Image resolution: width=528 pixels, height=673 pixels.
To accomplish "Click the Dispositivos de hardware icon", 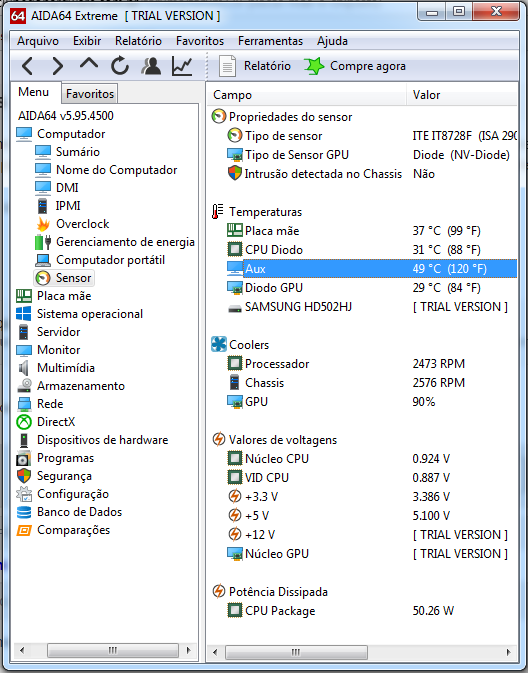I will 24,440.
